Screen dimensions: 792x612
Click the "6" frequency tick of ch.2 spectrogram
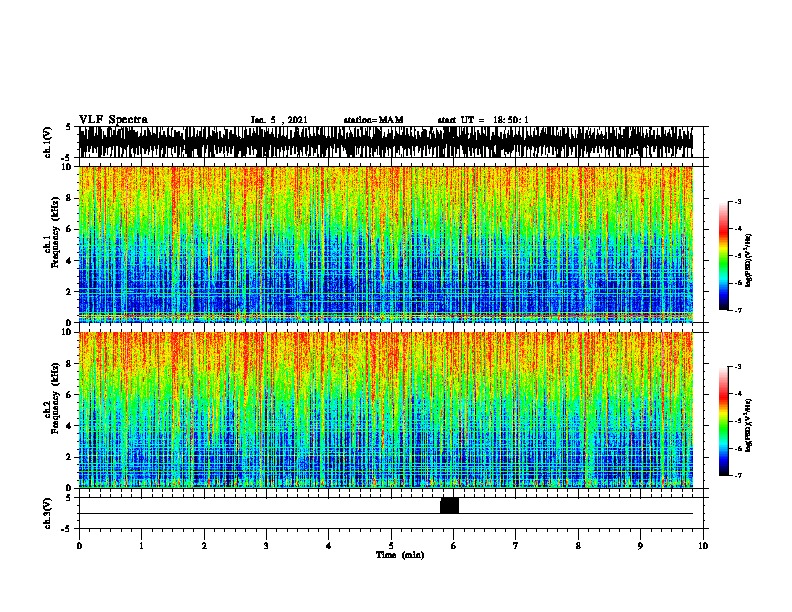coord(70,395)
